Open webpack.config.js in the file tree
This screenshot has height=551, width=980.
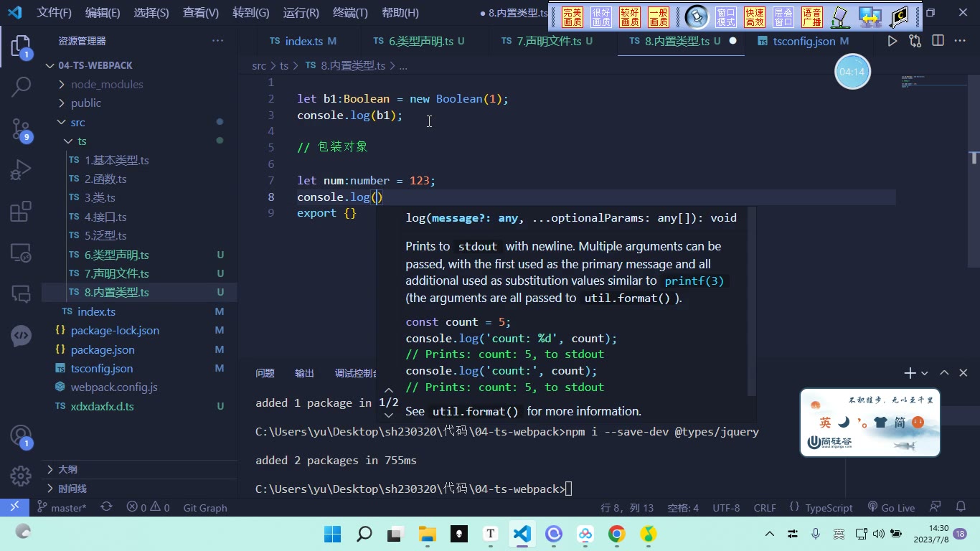[114, 387]
